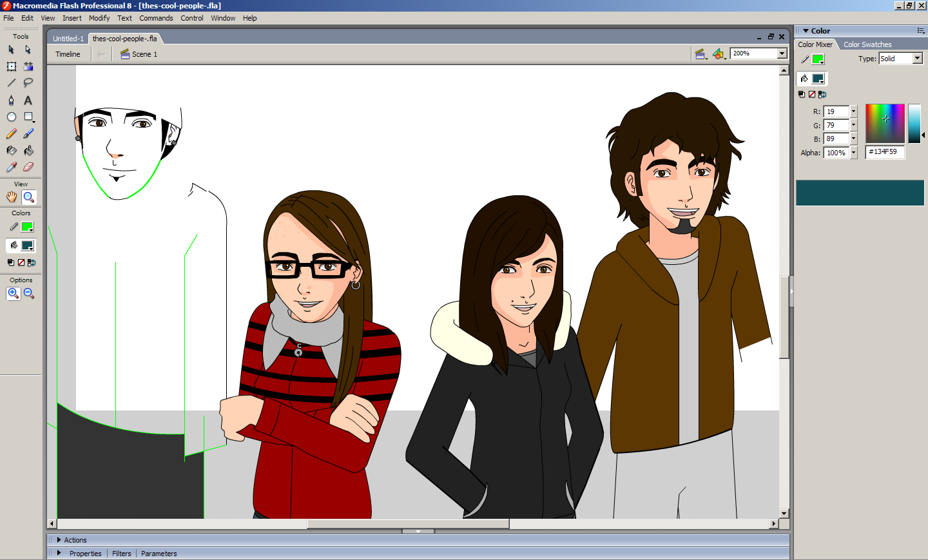Open the File menu
The image size is (928, 560).
pyautogui.click(x=8, y=18)
